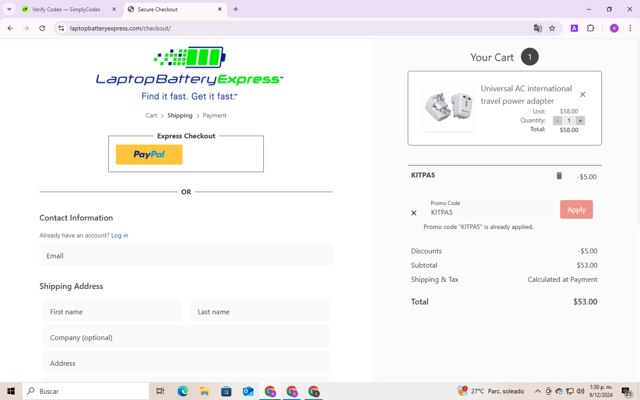Switch to the Secure Checkout tab
The width and height of the screenshot is (640, 400).
pos(171,9)
